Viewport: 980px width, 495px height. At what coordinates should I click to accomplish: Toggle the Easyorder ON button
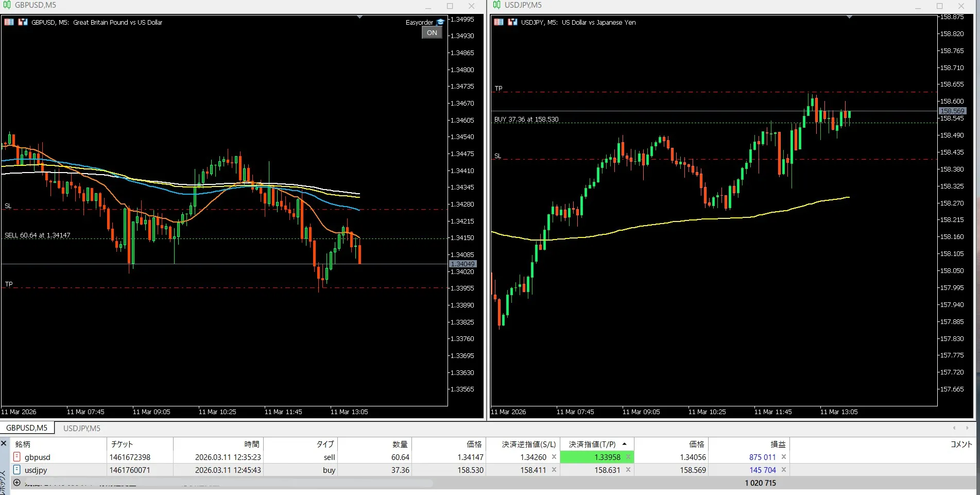[432, 33]
